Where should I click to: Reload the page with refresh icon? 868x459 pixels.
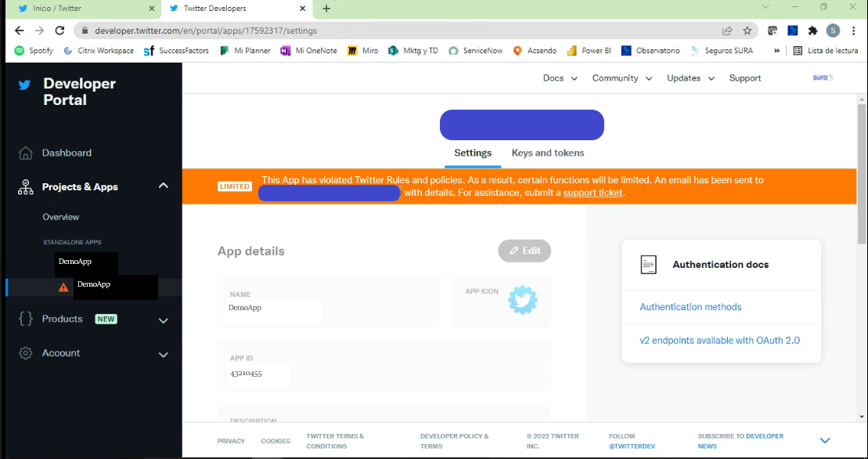[x=59, y=31]
